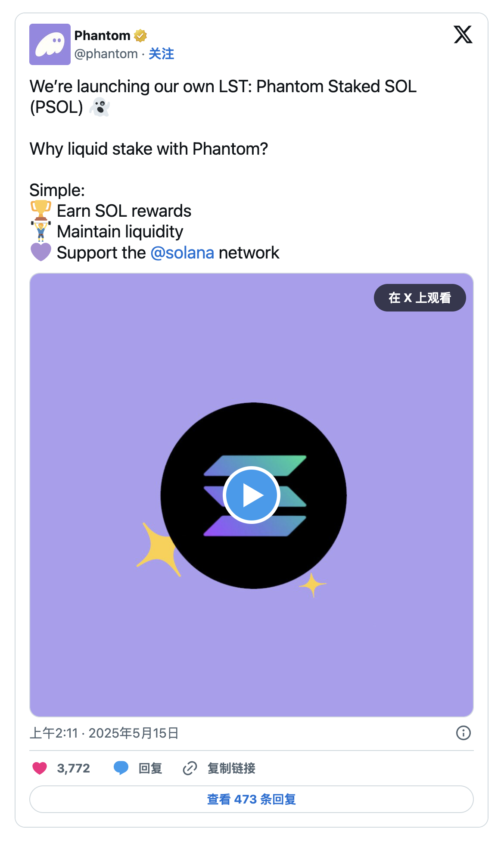Screen dimensions: 504x841
Task: Click the @phantom handle
Action: click(x=106, y=54)
